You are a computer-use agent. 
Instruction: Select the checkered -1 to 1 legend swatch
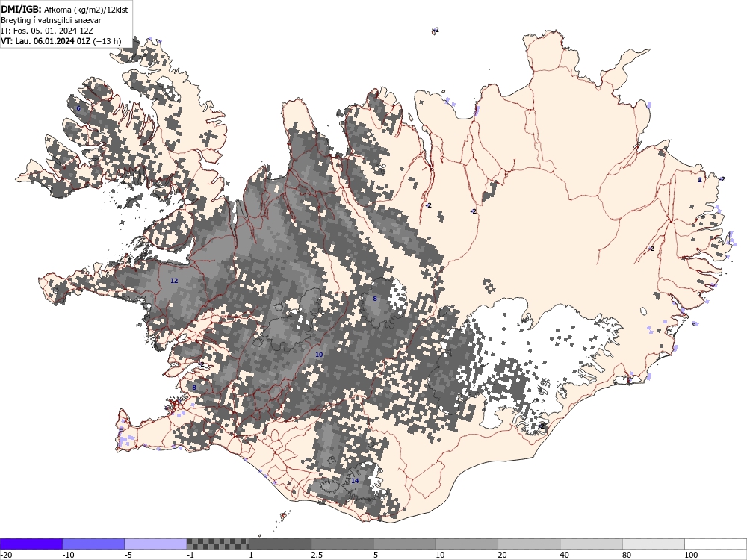point(217,544)
